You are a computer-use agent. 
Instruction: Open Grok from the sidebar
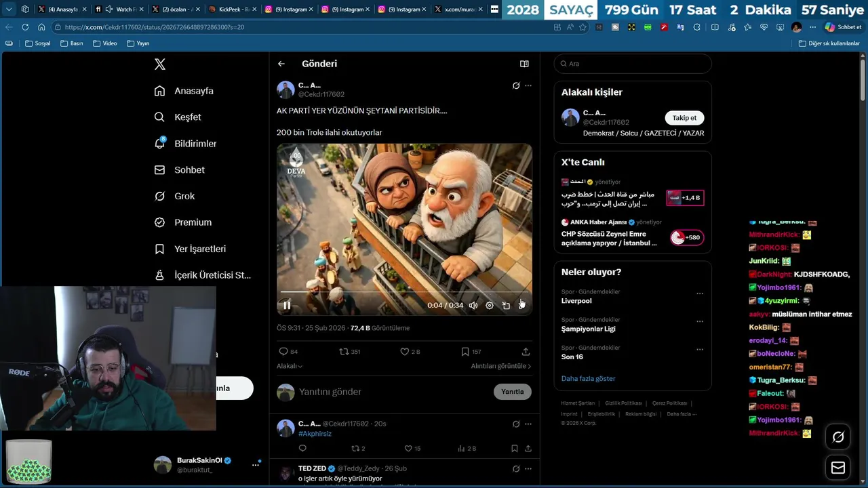click(x=175, y=196)
